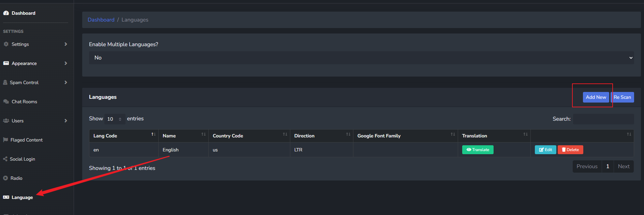Viewport: 644px width, 215px height.
Task: Click the Spam Control icon
Action: coord(5,82)
